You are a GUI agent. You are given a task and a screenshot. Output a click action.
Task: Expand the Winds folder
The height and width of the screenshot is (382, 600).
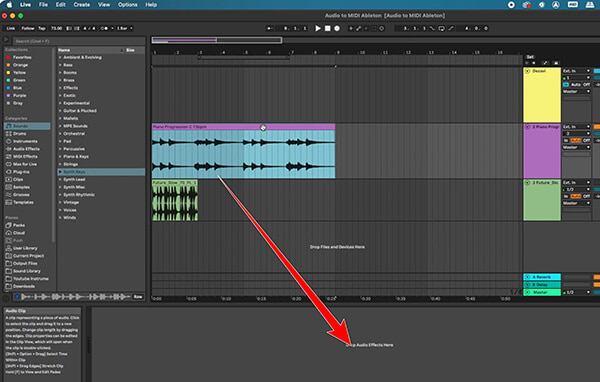click(x=60, y=218)
